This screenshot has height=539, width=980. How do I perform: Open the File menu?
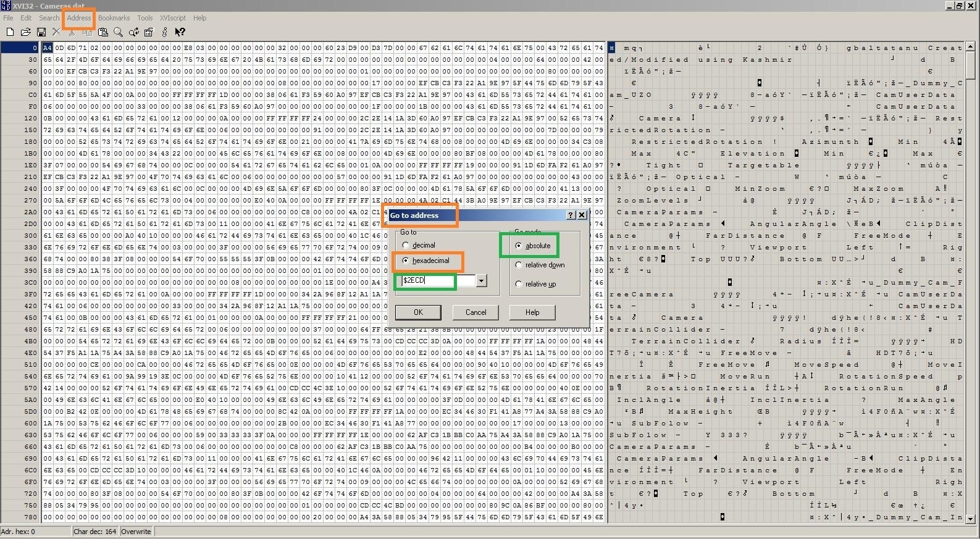pyautogui.click(x=8, y=18)
